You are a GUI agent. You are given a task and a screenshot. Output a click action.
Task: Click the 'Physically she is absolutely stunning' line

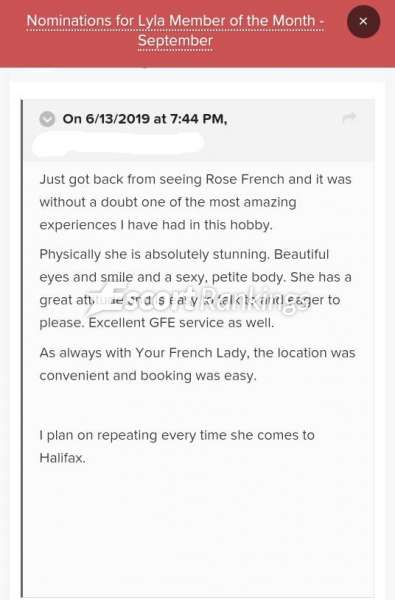(x=184, y=254)
